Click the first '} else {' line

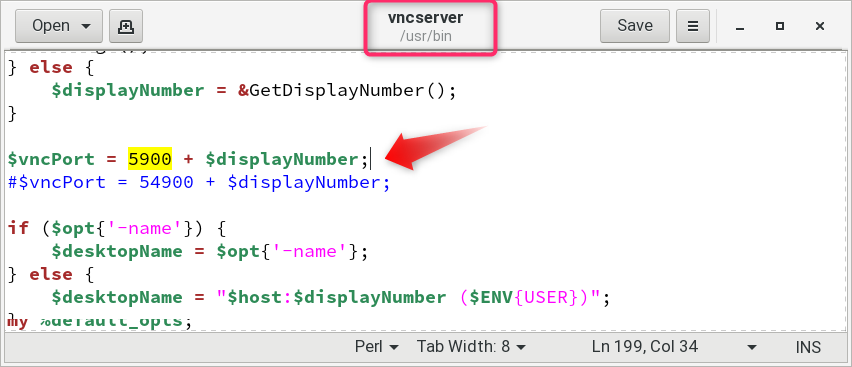coord(52,67)
